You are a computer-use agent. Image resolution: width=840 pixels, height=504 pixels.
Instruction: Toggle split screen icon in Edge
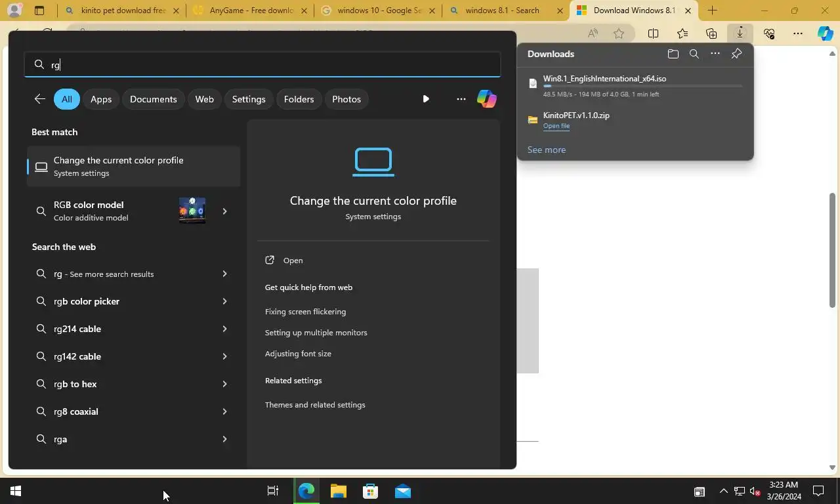coord(654,33)
